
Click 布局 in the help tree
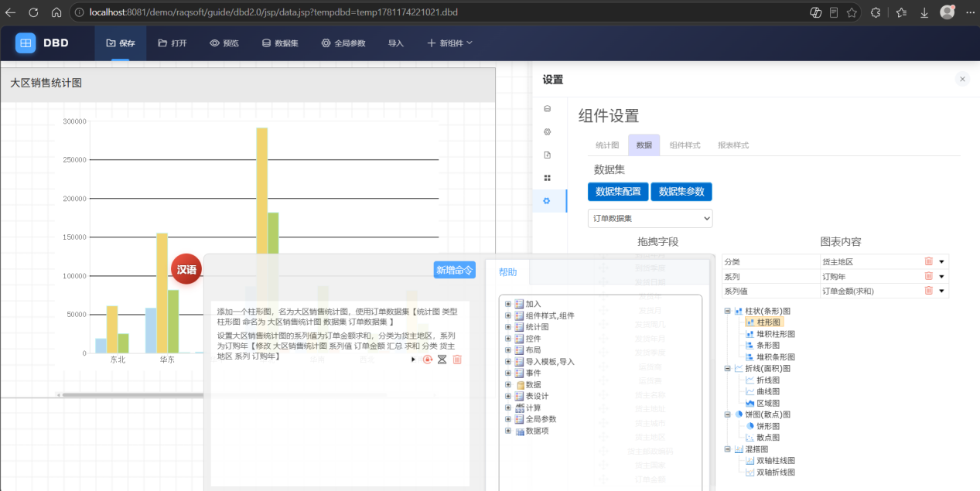coord(533,350)
